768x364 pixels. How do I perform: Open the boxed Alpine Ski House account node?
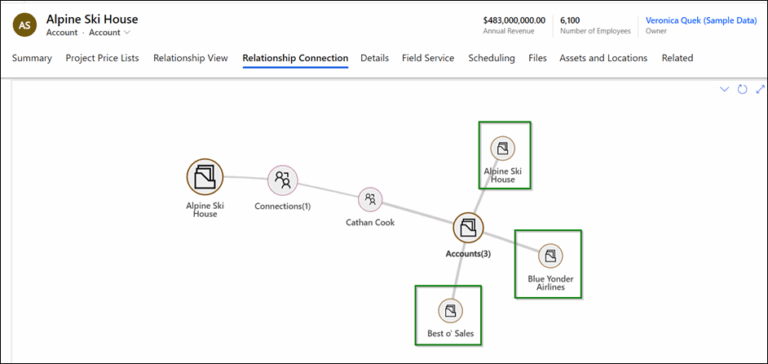tap(503, 148)
